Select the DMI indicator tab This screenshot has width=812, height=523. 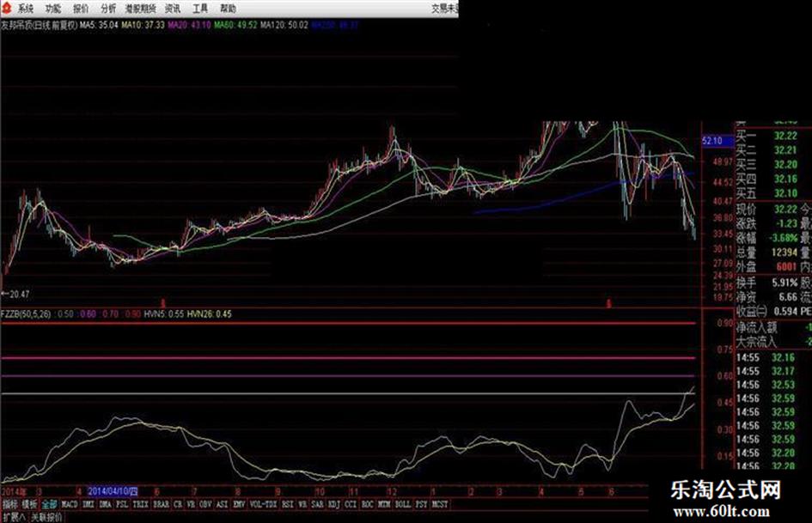click(89, 504)
